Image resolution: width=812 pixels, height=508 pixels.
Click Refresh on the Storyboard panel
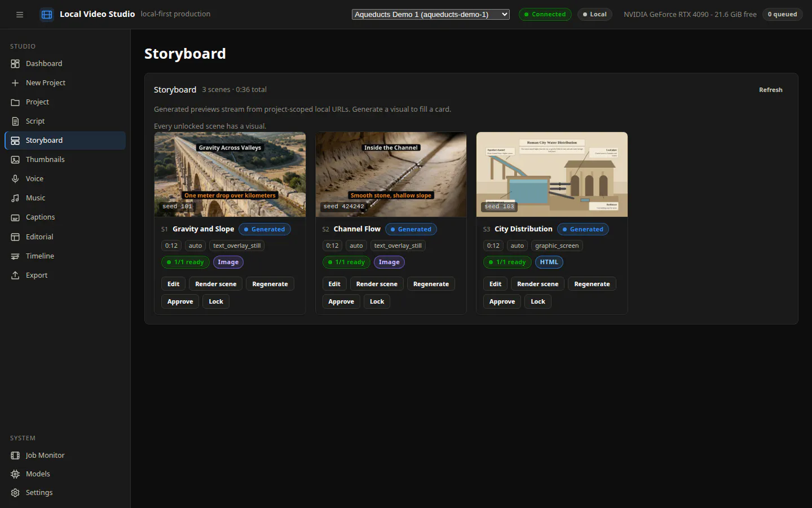tap(770, 90)
